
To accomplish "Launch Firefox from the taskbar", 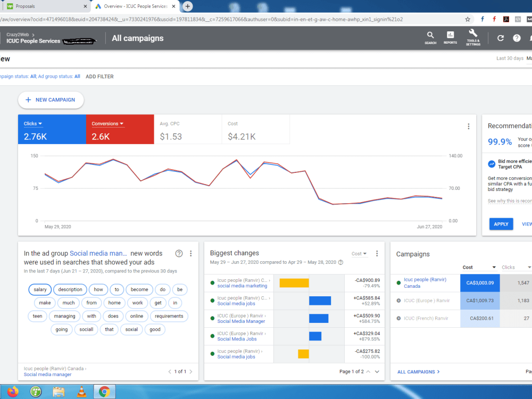I will (13, 392).
